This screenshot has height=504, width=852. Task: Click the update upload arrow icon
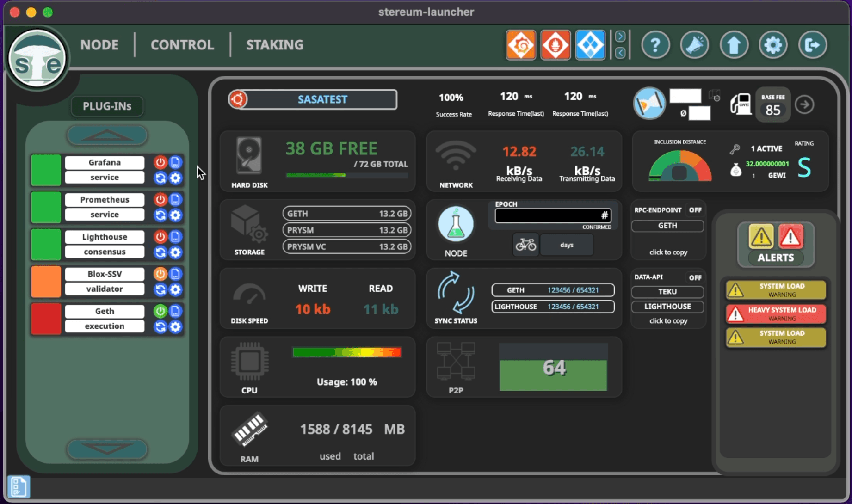click(x=734, y=45)
